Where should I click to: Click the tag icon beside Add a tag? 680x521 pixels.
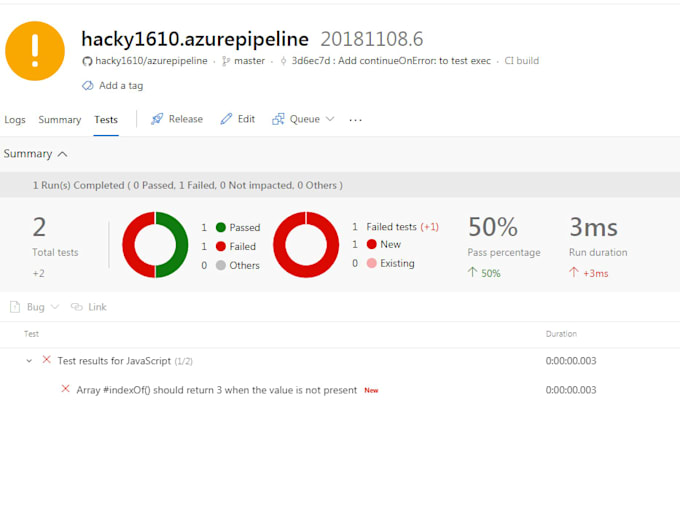pyautogui.click(x=88, y=85)
